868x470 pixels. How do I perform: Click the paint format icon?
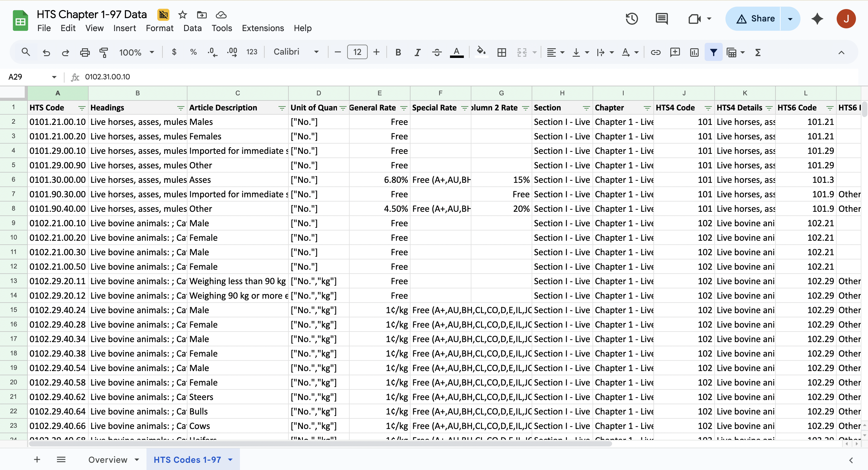point(104,52)
